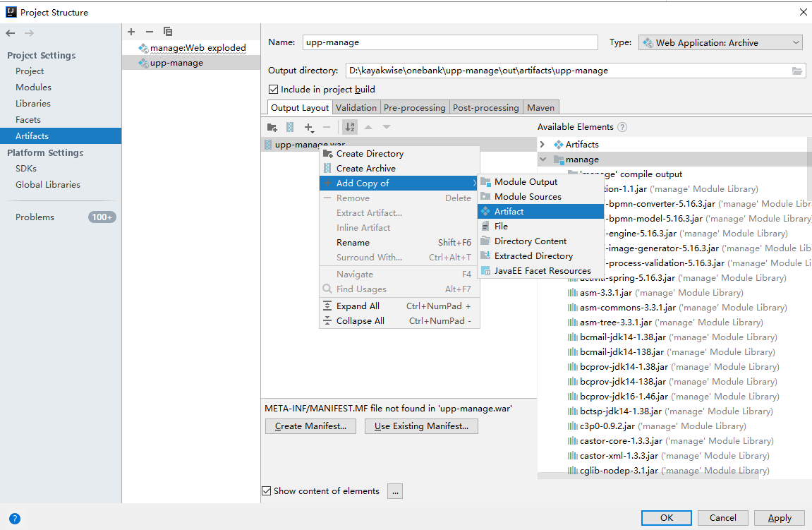Screen dimensions: 812x530
Task: Click the Create Archive icon above the layout tree
Action: point(289,127)
